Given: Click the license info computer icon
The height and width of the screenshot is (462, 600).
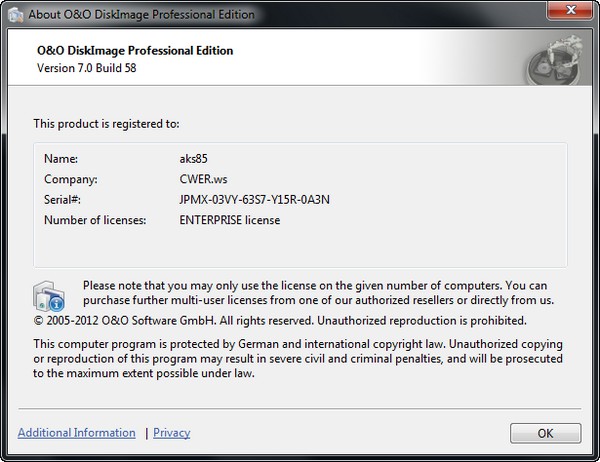Looking at the screenshot, I should pos(50,295).
